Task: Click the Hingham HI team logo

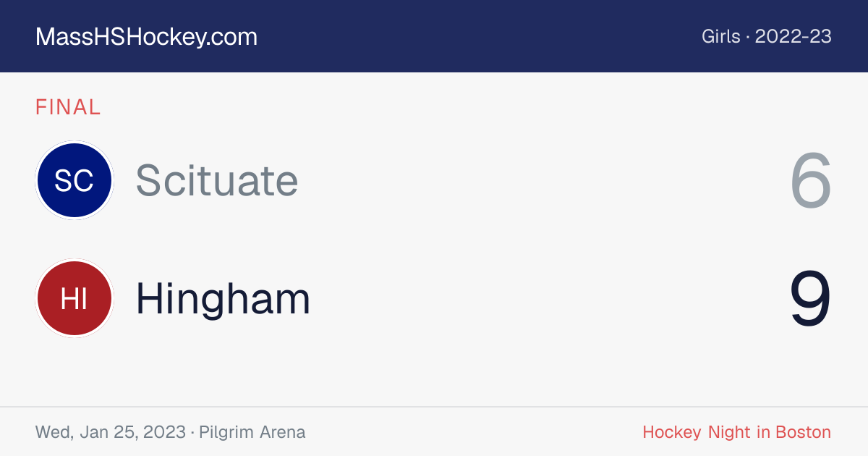Action: coord(74,298)
